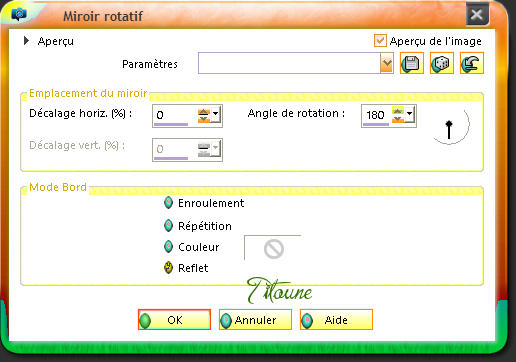Click the randomize parameters dice icon
The height and width of the screenshot is (362, 516).
click(442, 63)
